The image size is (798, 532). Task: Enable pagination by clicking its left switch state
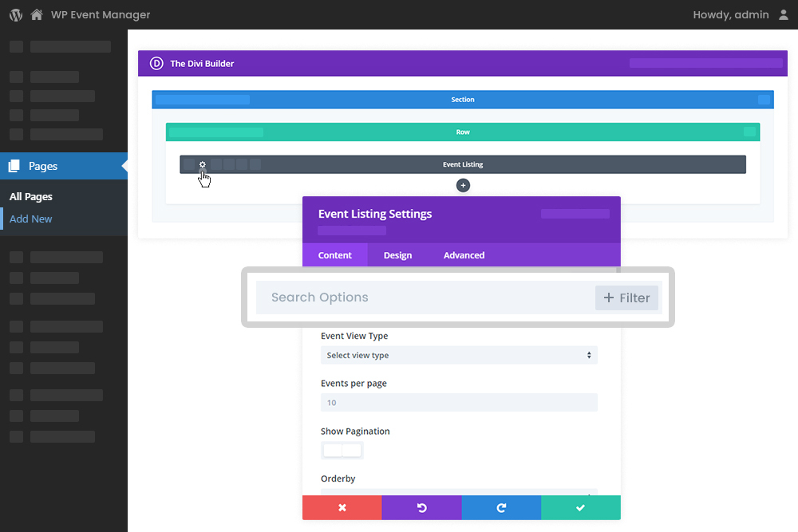[331, 450]
